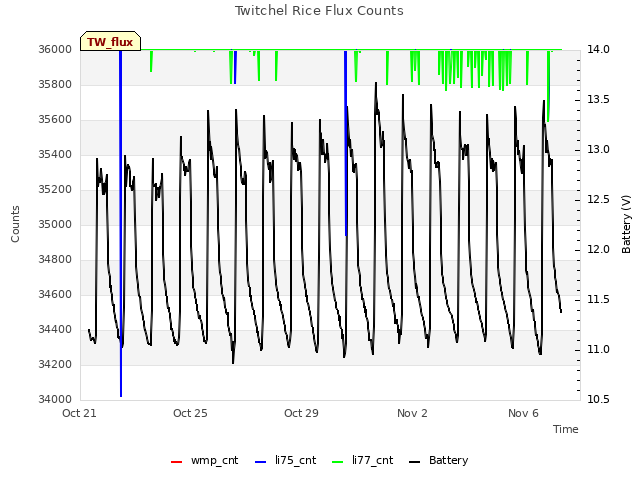
Task: Click the Time axis label
Action: [566, 429]
